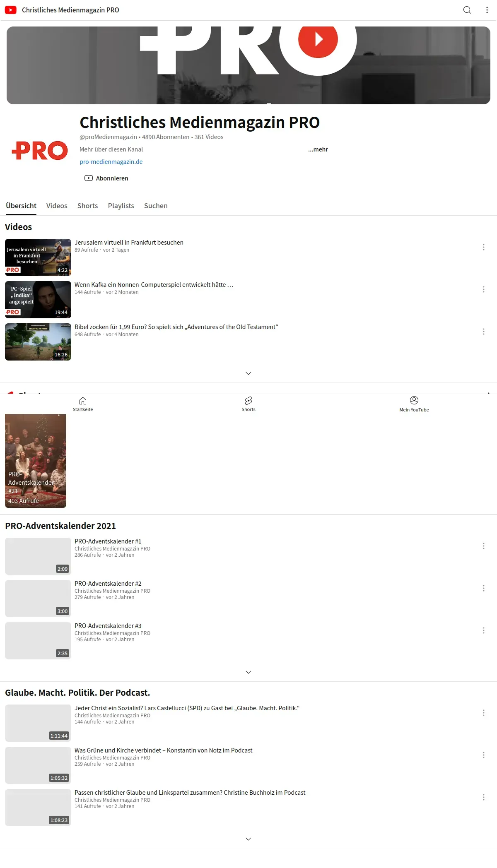Open Wenn Kafka Nonnen-Computerspiel video title
497x868 pixels.
point(154,285)
